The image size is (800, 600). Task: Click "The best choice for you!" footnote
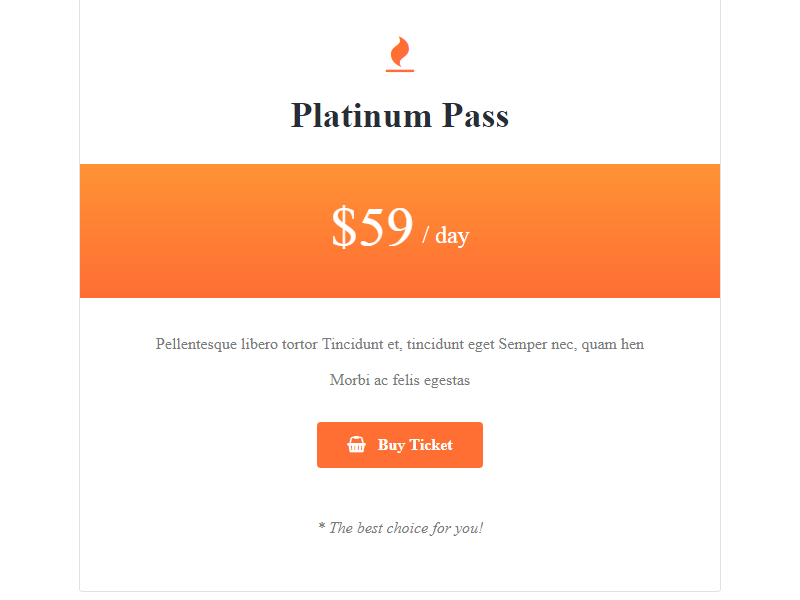[406, 528]
